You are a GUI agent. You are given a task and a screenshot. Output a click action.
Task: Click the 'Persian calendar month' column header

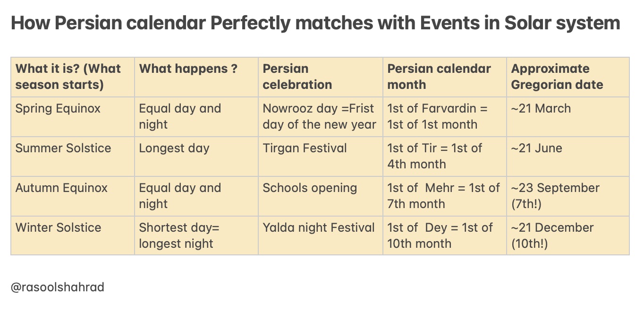pos(445,77)
